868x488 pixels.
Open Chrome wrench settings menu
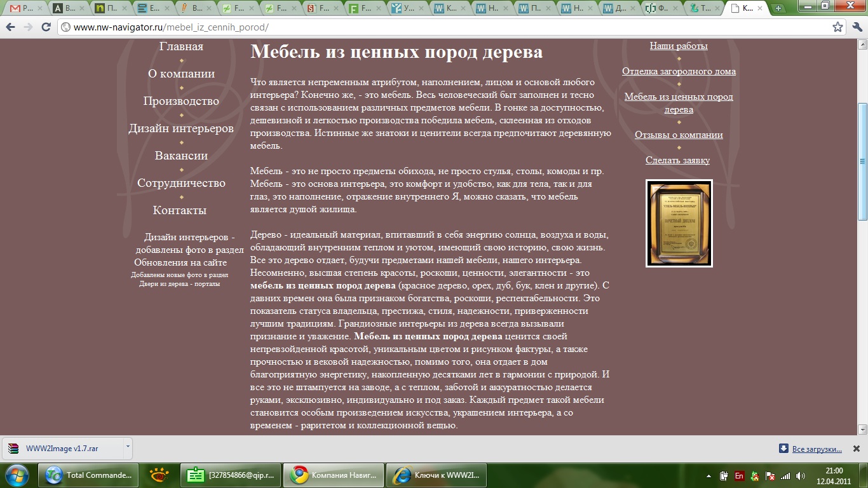click(857, 27)
